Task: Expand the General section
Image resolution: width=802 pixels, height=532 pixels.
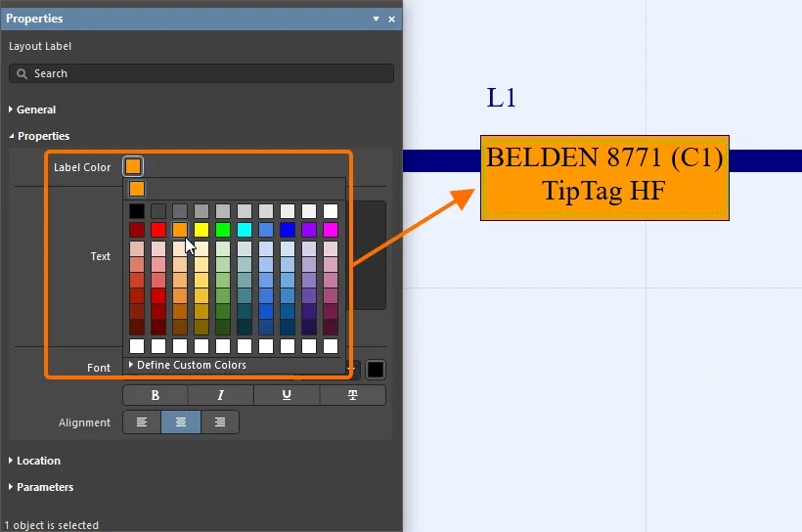Action: 32,110
